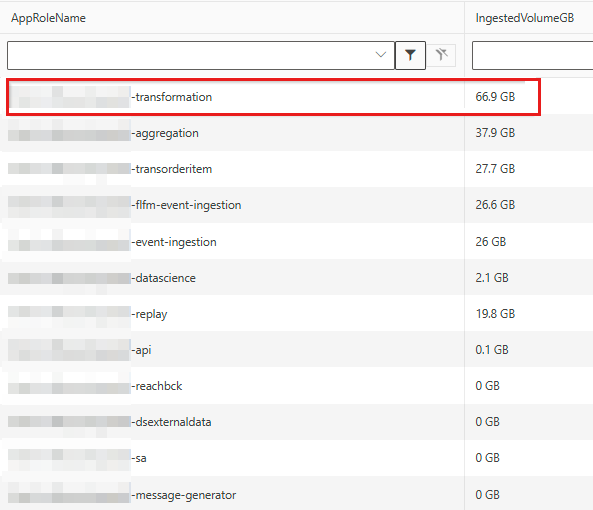This screenshot has height=510, width=593.
Task: Click the clear filter icon for AppRoleName
Action: tap(441, 55)
